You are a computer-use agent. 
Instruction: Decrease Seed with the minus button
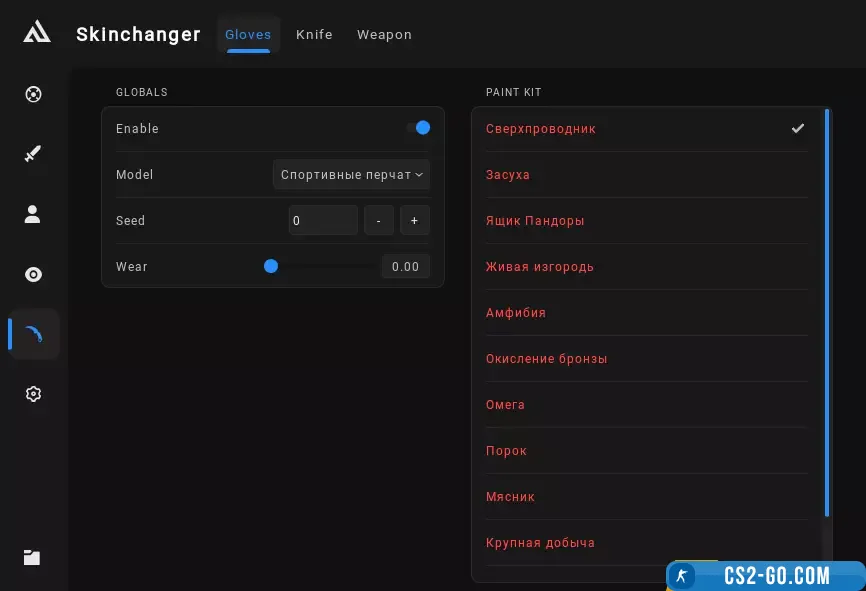click(x=378, y=220)
